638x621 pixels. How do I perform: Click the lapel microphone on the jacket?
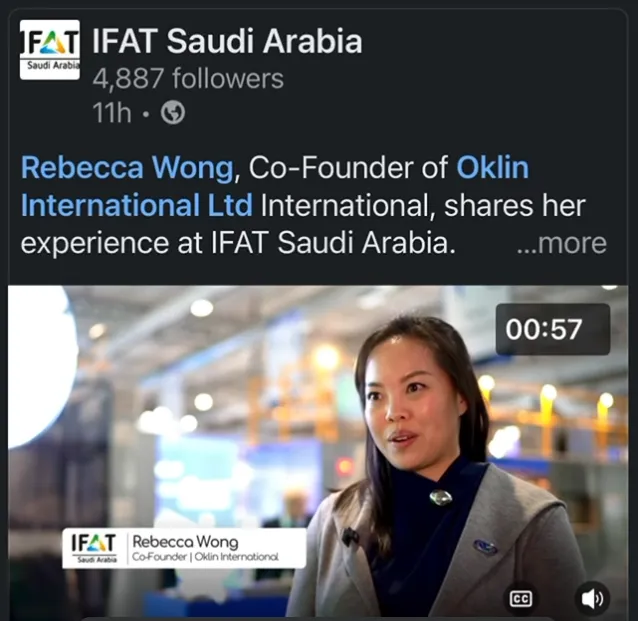350,537
